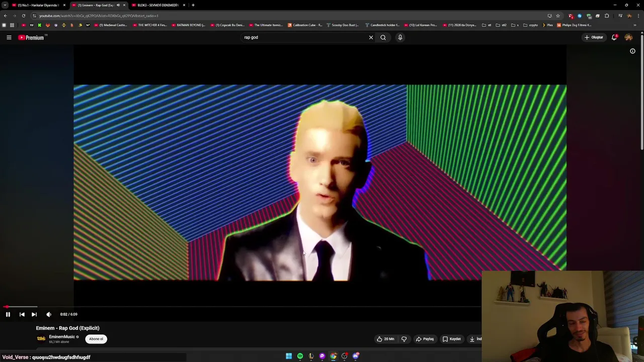Viewport: 644px width, 362px height.
Task: Open 'BATMAN BEYOND' bookmark
Action: click(x=189, y=25)
